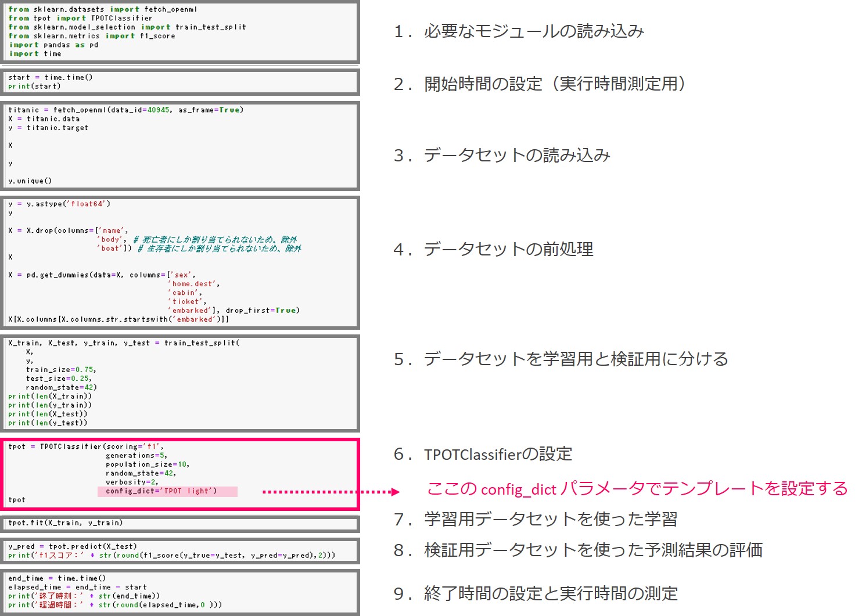This screenshot has height=616, width=862.
Task: Click step 5 train and validation split label
Action: pyautogui.click(x=561, y=359)
